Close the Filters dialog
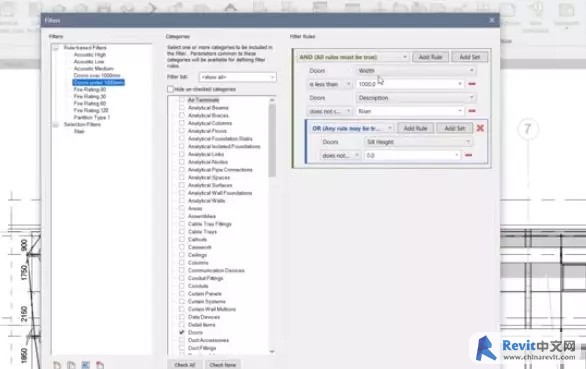Image resolution: width=586 pixels, height=369 pixels. (492, 20)
